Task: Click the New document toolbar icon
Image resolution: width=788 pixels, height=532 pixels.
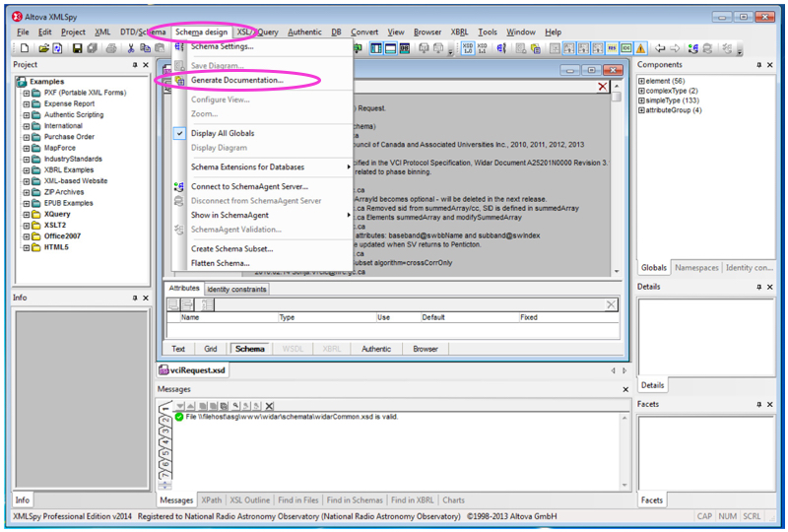Action: coord(25,48)
